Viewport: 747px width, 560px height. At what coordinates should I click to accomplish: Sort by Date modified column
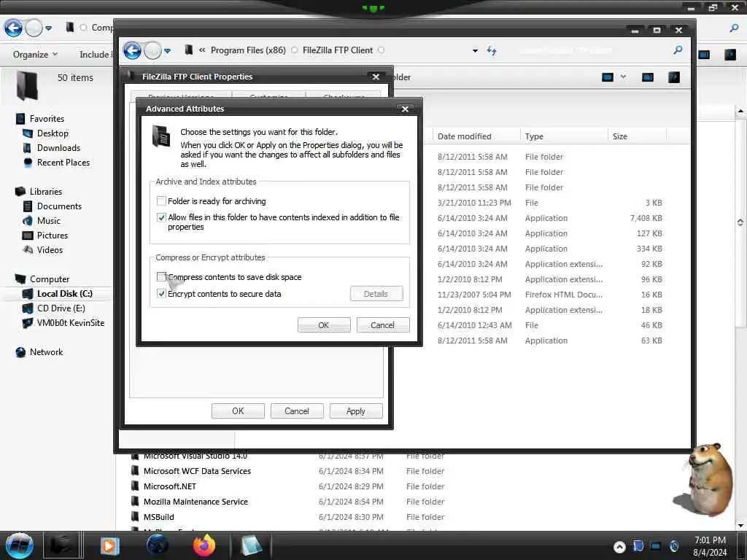[x=476, y=136]
